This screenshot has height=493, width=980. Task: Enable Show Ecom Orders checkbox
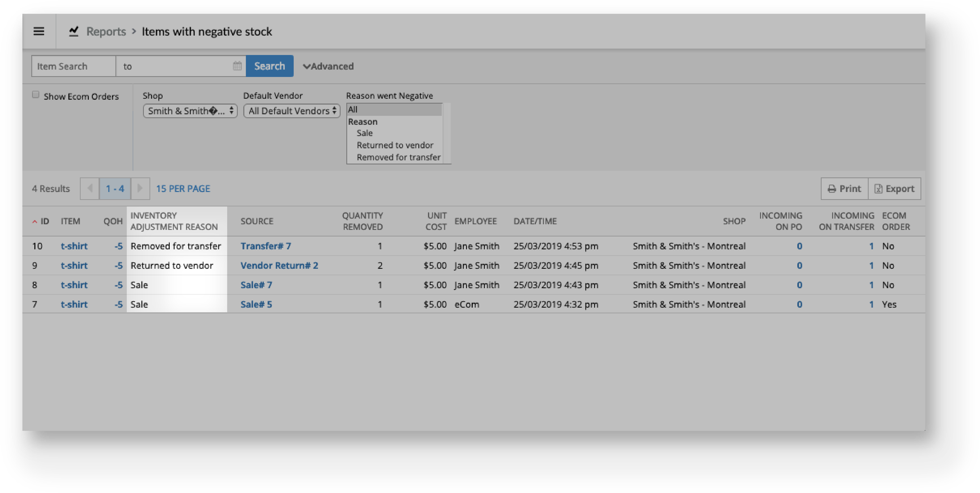(36, 95)
